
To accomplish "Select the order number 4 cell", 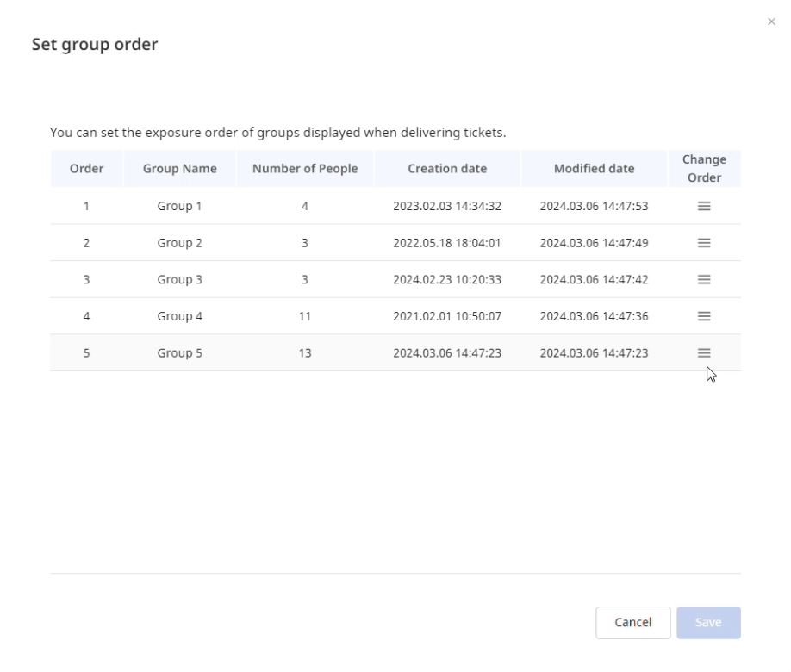I will point(87,316).
